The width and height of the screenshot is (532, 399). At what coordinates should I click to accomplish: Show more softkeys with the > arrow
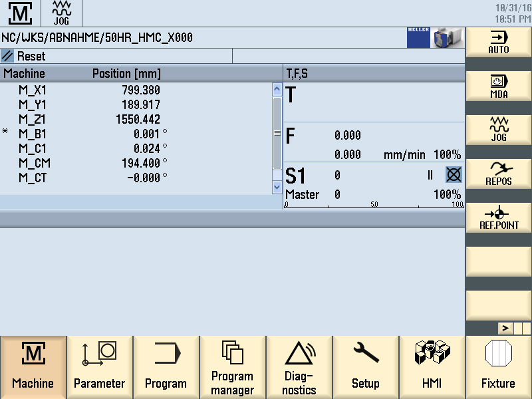(505, 328)
